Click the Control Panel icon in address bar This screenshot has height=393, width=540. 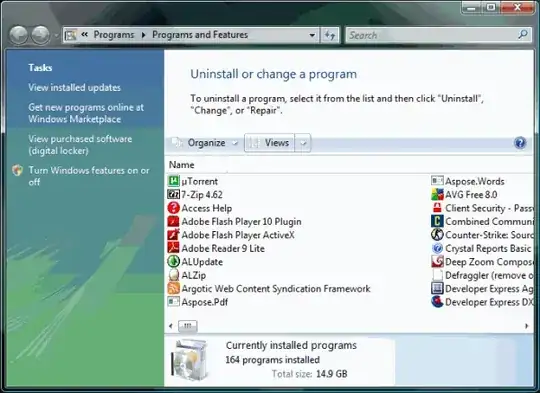70,35
